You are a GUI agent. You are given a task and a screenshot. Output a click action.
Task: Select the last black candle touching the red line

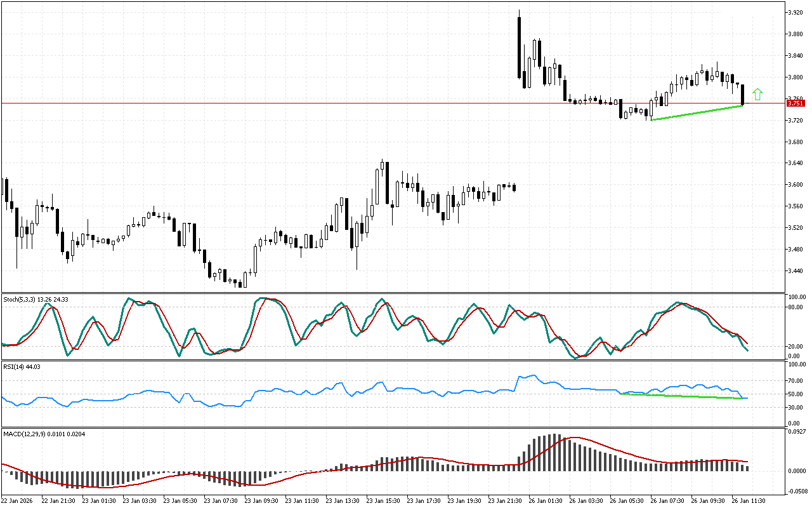(742, 94)
